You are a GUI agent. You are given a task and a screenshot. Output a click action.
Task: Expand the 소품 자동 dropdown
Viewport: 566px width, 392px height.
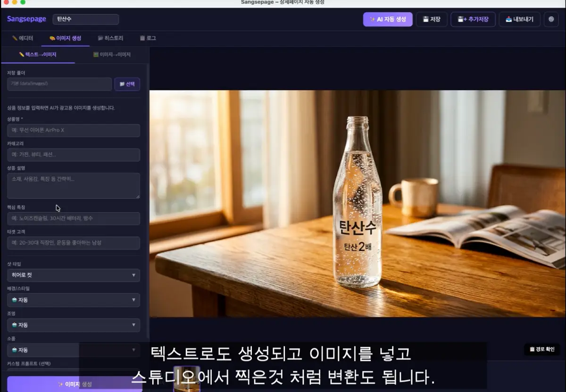74,350
